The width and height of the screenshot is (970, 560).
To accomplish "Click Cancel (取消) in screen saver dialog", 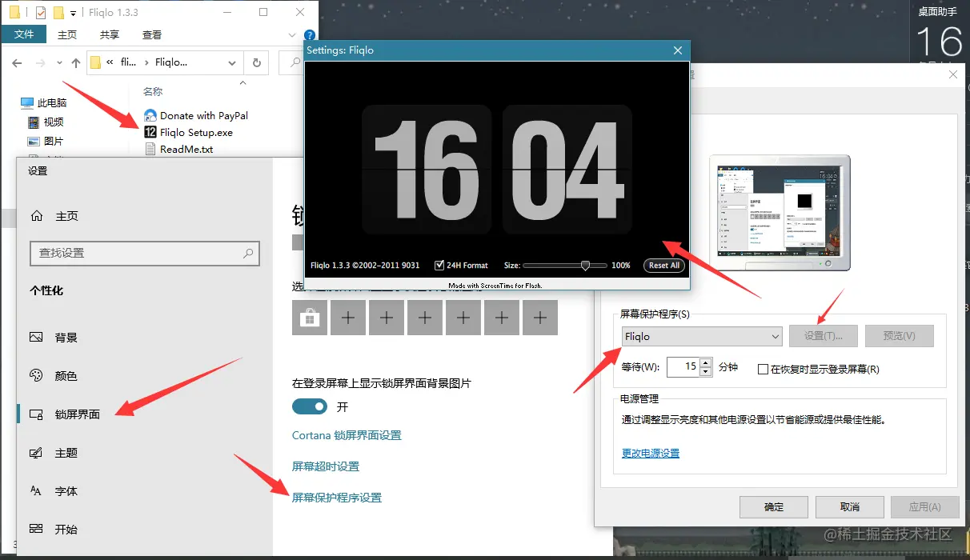I will pos(850,506).
